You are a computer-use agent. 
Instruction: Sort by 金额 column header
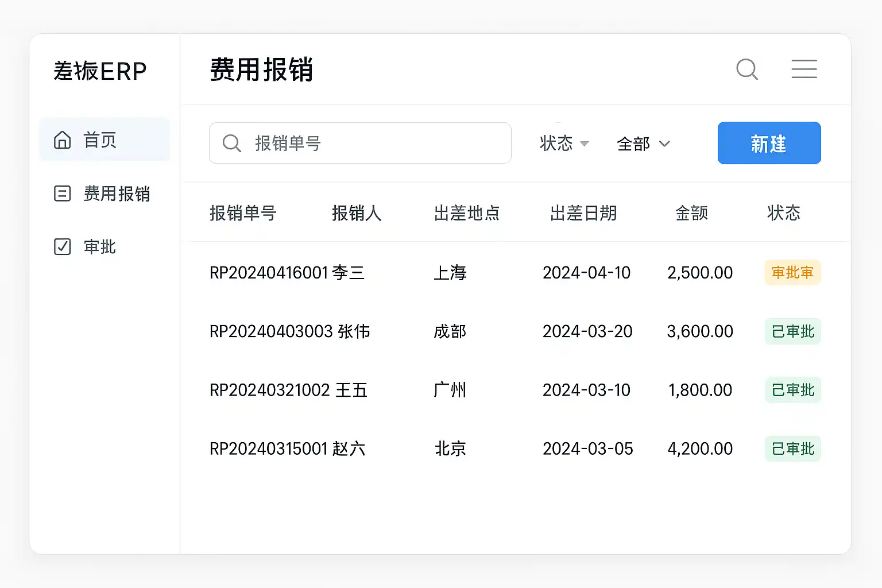[x=691, y=213]
